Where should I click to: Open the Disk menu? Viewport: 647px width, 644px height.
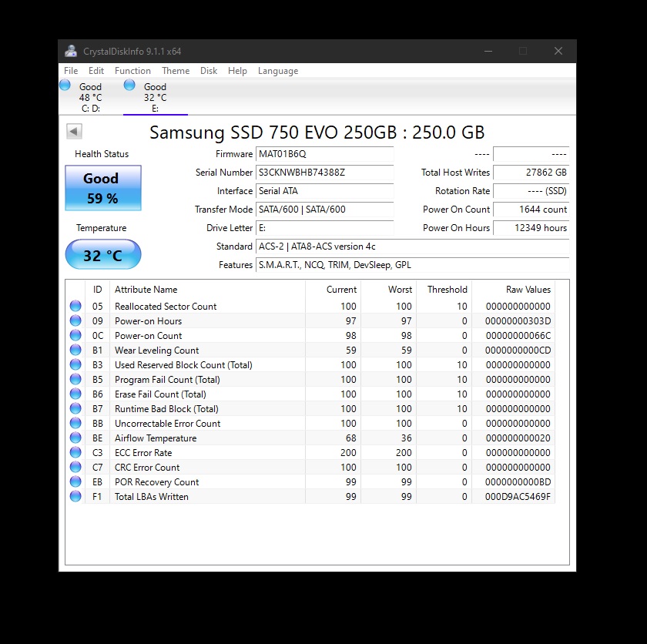(209, 71)
